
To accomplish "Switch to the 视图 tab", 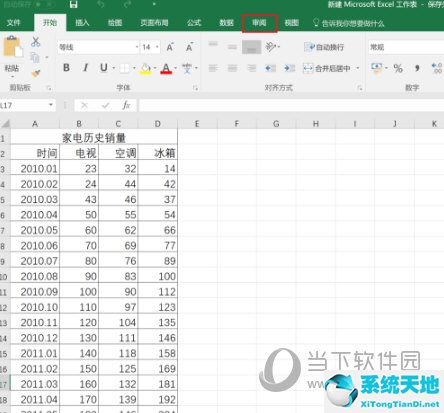I will click(x=292, y=23).
